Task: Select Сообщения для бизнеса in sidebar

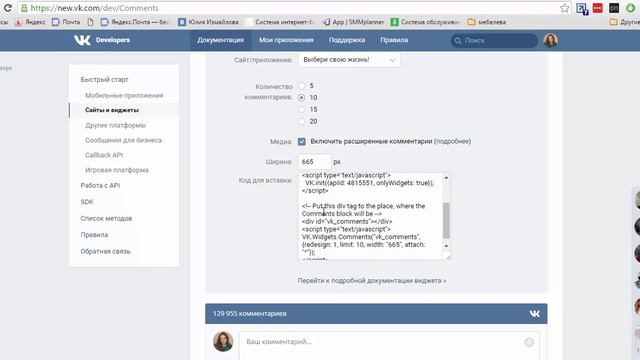Action: pos(123,140)
